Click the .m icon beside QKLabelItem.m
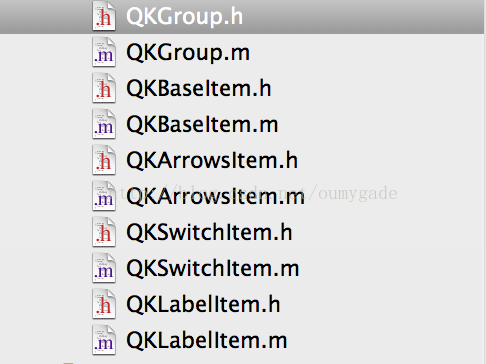This screenshot has height=364, width=486. (104, 340)
